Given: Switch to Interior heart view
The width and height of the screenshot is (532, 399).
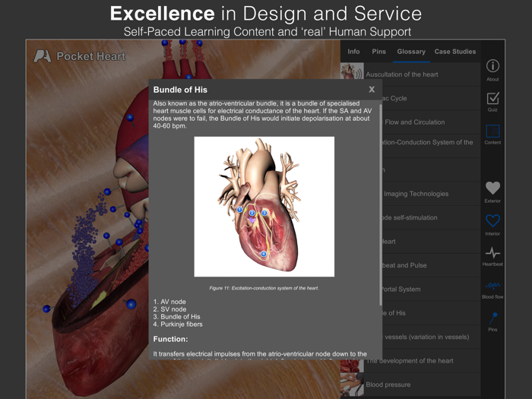Looking at the screenshot, I should tap(492, 225).
